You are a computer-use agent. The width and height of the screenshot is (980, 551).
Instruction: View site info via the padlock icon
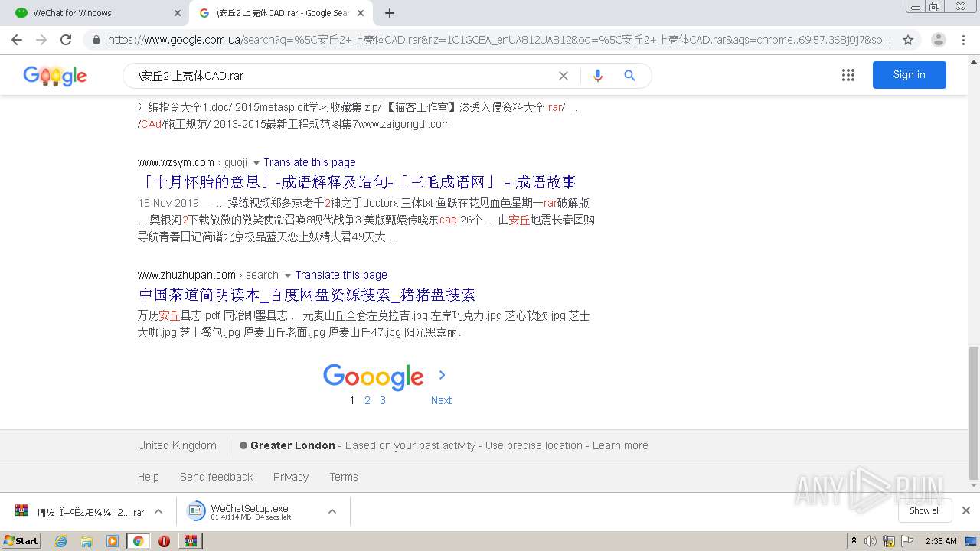[96, 40]
